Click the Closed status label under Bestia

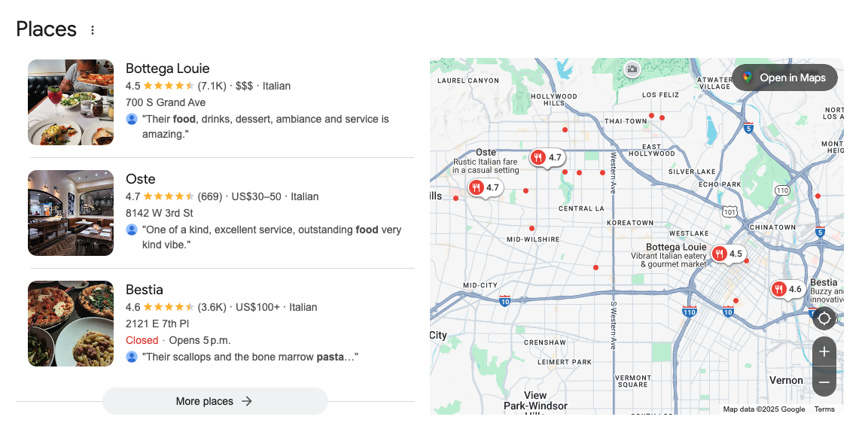pyautogui.click(x=142, y=340)
